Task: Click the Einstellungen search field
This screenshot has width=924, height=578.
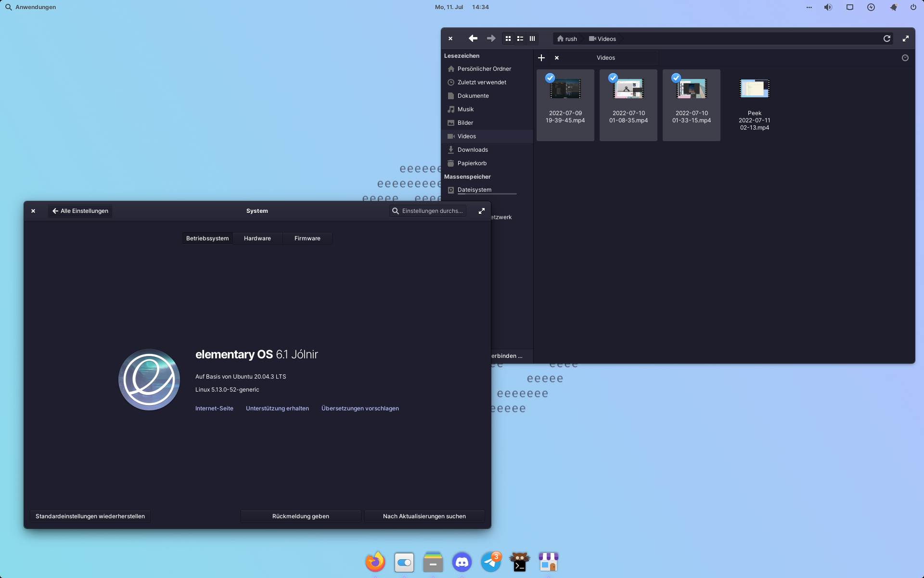Action: tap(427, 211)
